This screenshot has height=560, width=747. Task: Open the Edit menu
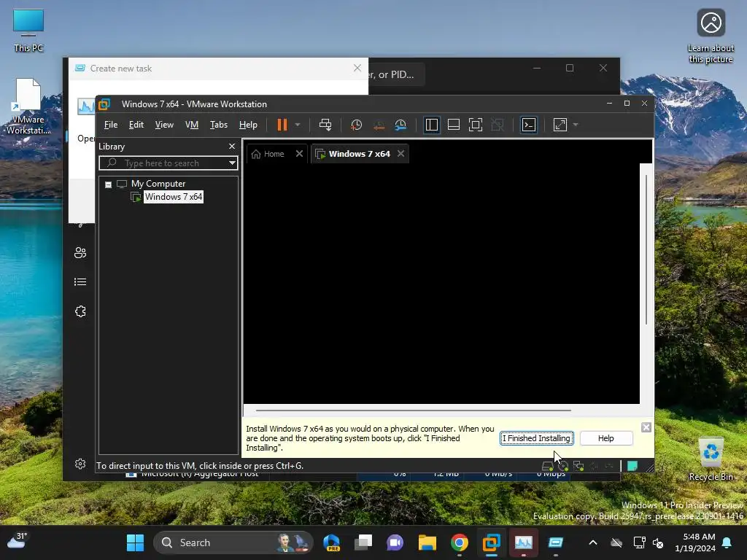136,125
